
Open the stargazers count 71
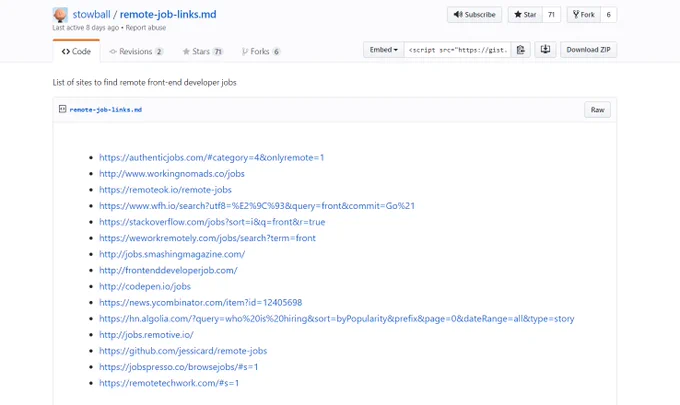tap(551, 15)
